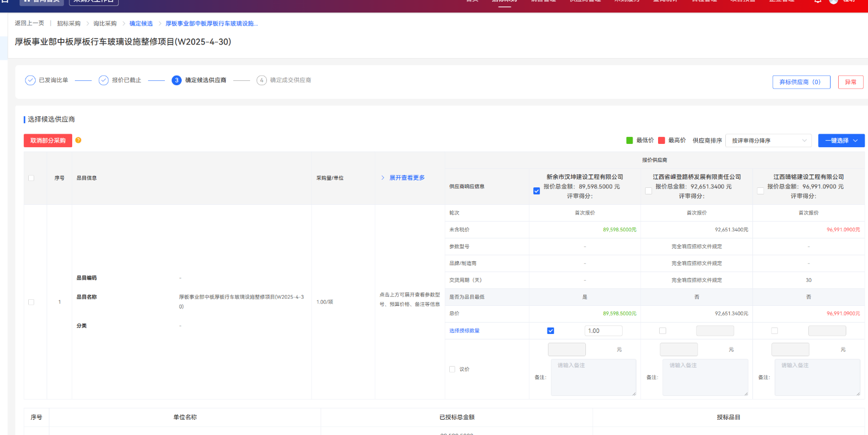Click the 供应商响应信息 column header

coord(467,186)
